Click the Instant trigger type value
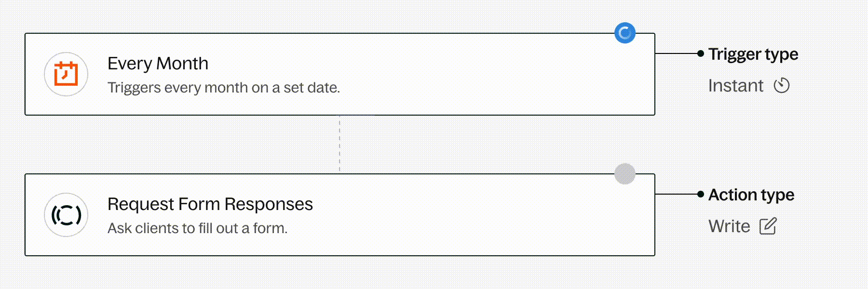Image resolution: width=868 pixels, height=289 pixels. pyautogui.click(x=735, y=86)
